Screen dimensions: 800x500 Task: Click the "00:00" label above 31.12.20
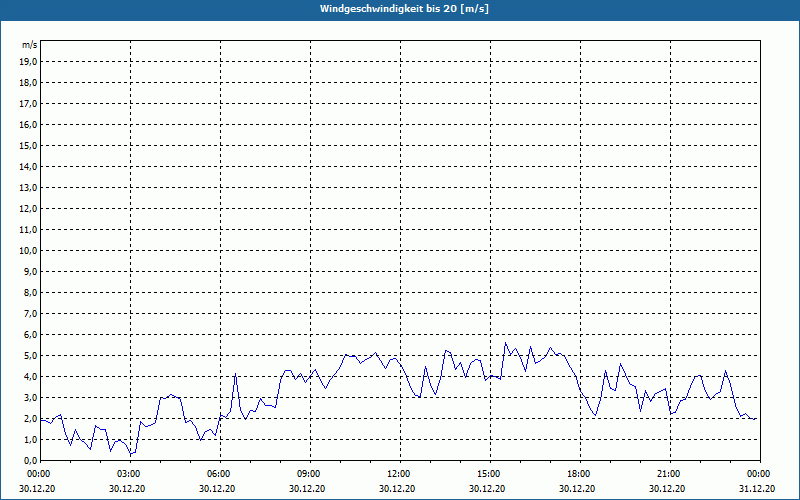click(760, 474)
